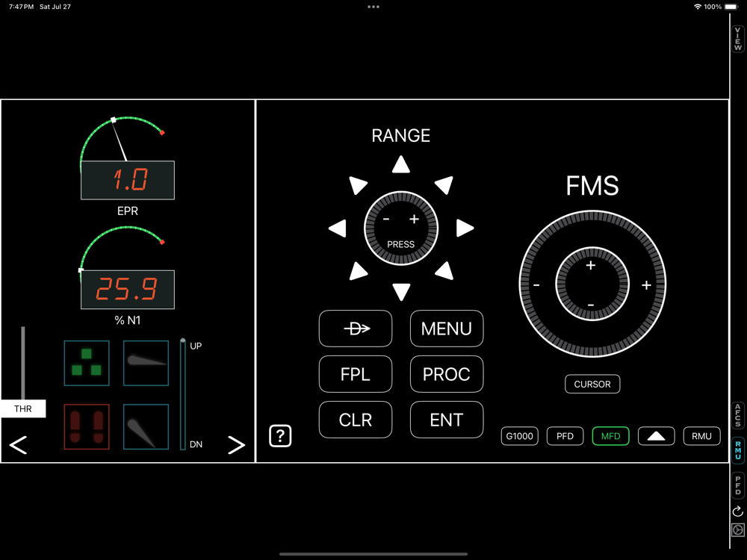747x560 pixels.
Task: Turn FMS inner knob plus
Action: (x=591, y=265)
